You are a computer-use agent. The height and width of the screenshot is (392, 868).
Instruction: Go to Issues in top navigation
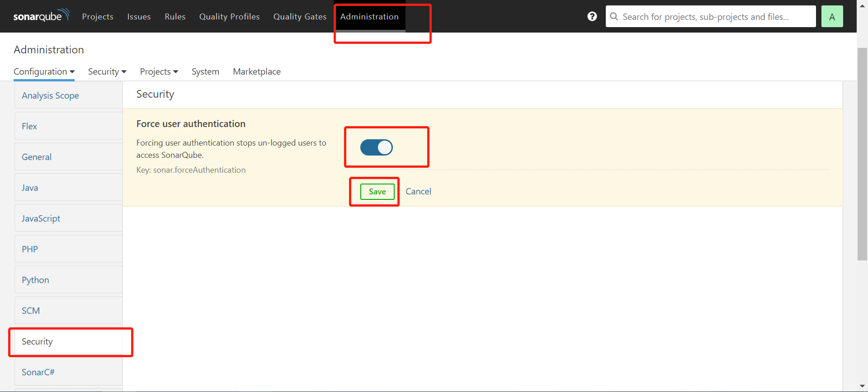(x=139, y=16)
